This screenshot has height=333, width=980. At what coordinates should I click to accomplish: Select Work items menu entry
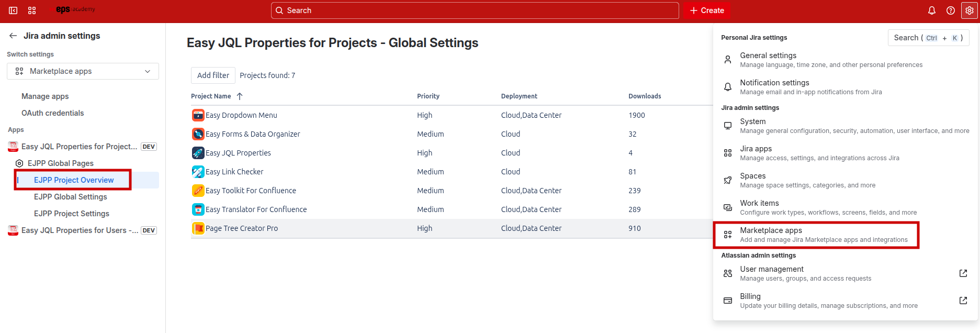846,207
